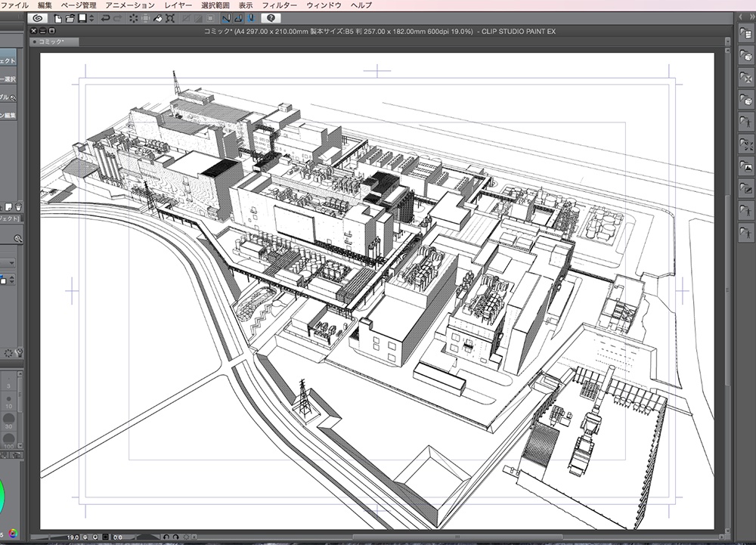
Task: Open the レイヤー menu
Action: point(178,5)
